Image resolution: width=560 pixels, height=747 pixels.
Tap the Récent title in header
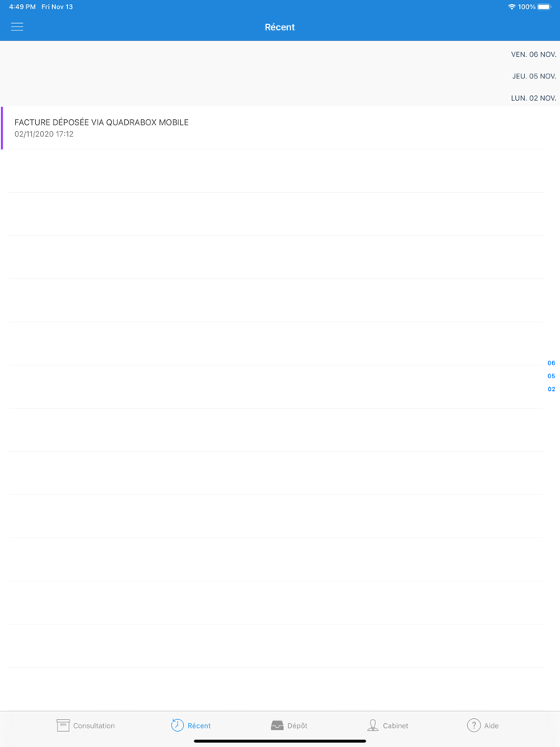point(280,27)
